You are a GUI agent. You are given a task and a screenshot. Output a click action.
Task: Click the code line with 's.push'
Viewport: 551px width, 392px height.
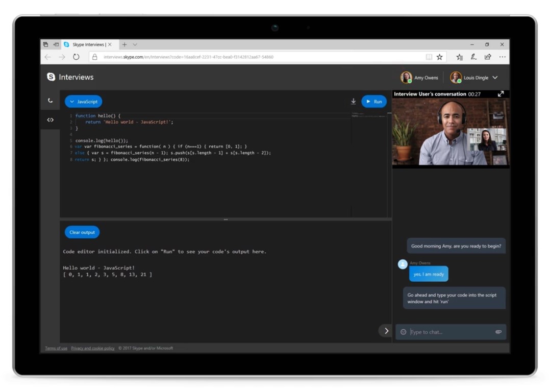pyautogui.click(x=173, y=153)
